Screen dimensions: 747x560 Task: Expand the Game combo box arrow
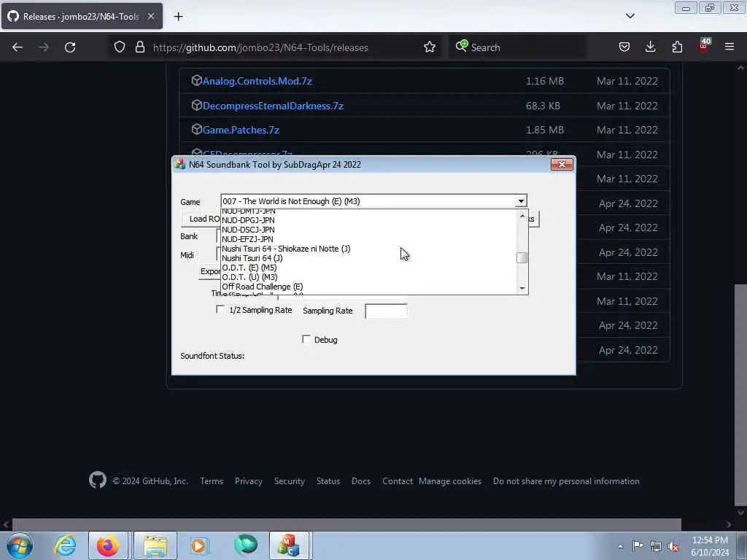coord(521,201)
